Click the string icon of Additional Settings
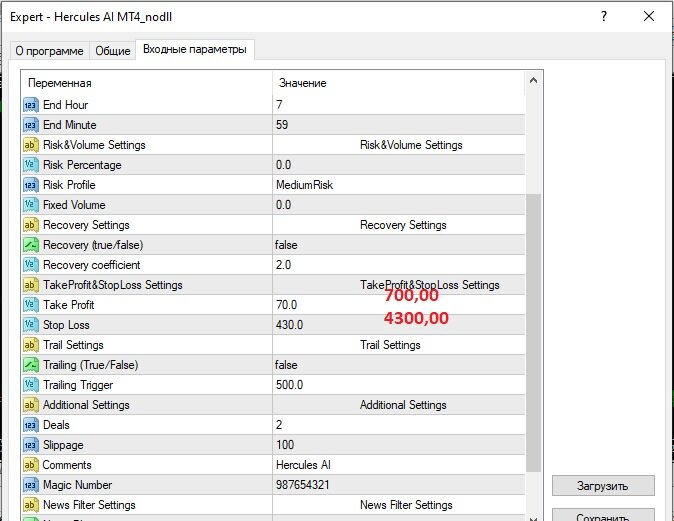The height and width of the screenshot is (521, 674). point(31,405)
